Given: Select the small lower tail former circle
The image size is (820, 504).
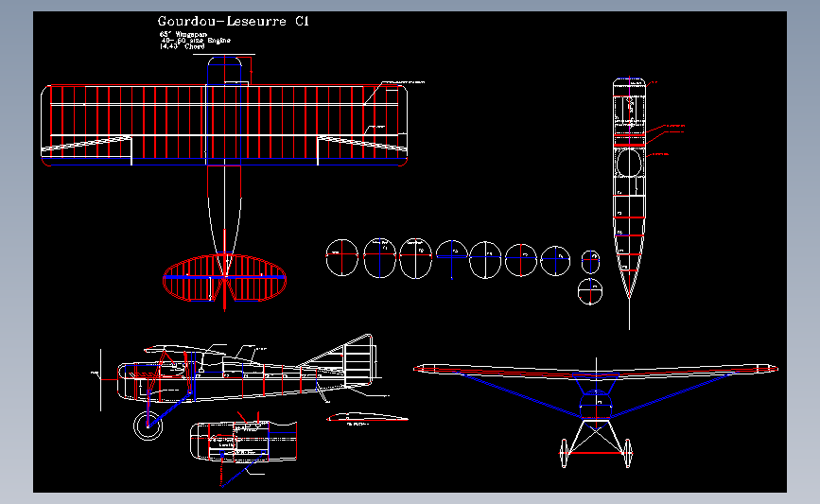Looking at the screenshot, I should click(590, 291).
